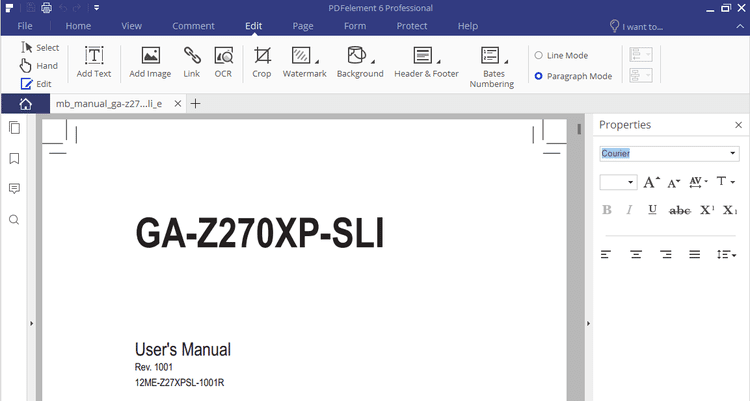Expand quick access toolbar customize arrow

pyautogui.click(x=96, y=8)
